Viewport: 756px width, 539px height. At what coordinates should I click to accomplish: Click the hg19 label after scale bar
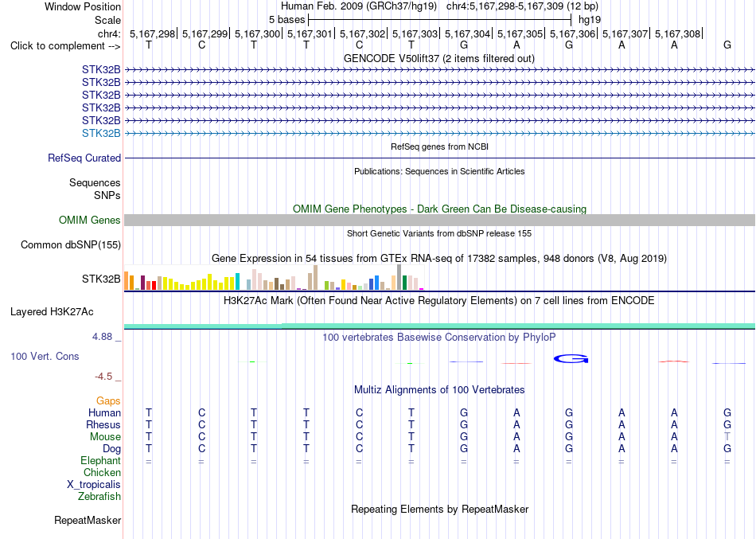[590, 20]
